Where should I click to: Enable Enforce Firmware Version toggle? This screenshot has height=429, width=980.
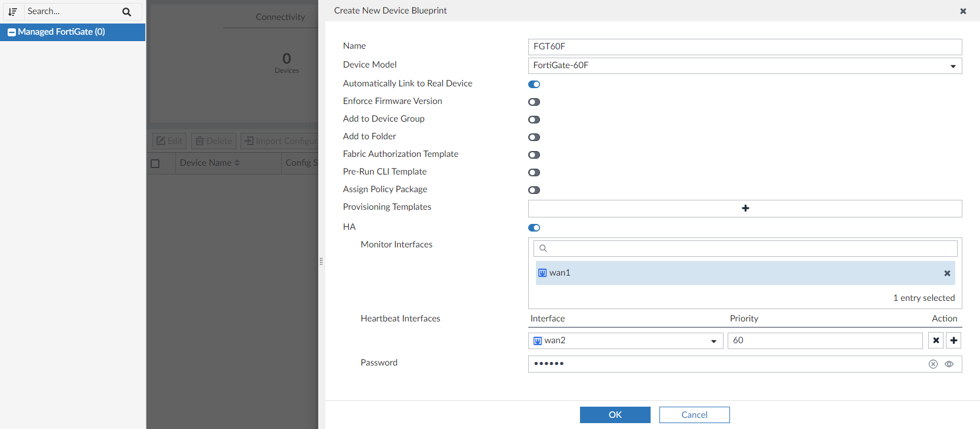pyautogui.click(x=534, y=102)
